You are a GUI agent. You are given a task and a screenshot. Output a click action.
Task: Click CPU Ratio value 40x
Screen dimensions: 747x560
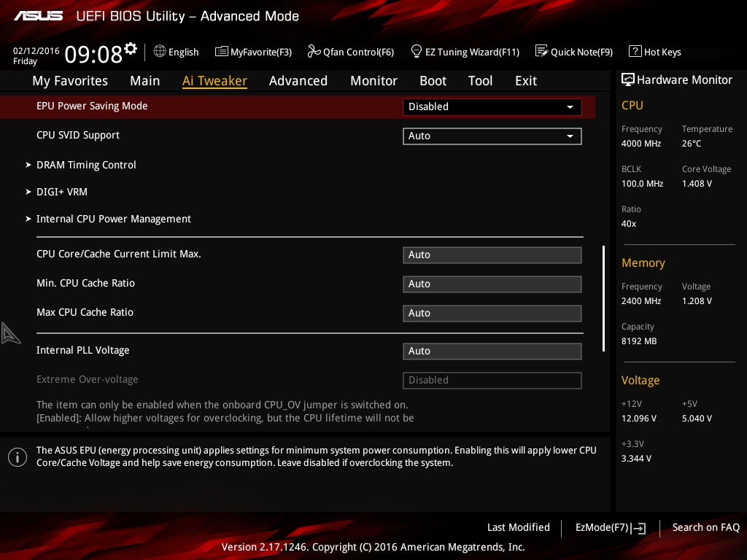point(629,224)
